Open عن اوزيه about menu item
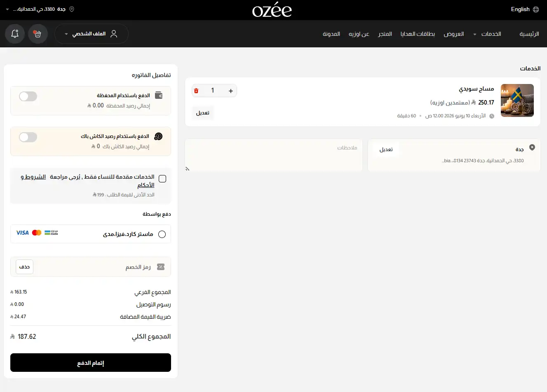The width and height of the screenshot is (547, 392). pos(359,34)
